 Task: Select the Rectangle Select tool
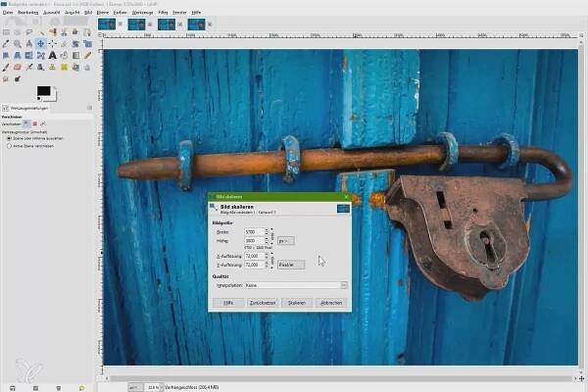tap(6, 31)
